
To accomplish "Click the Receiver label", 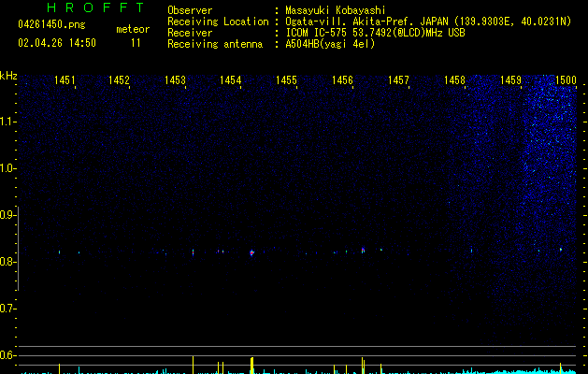I will [190, 33].
